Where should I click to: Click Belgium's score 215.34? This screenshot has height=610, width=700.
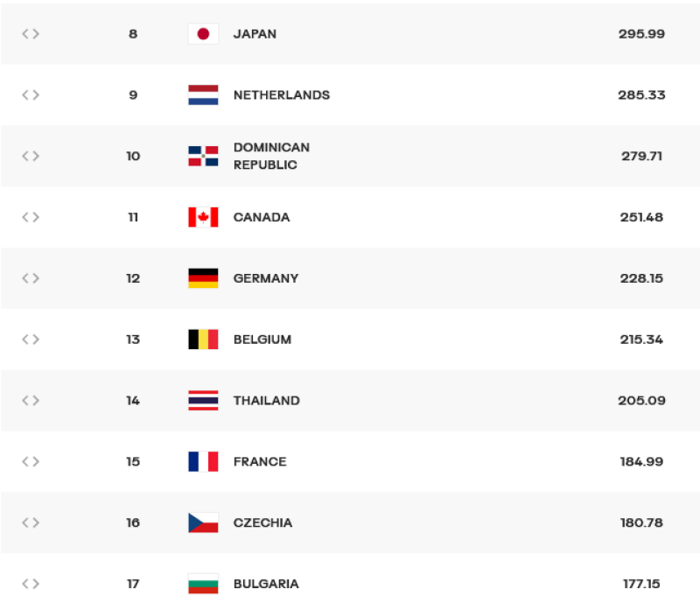pyautogui.click(x=641, y=340)
